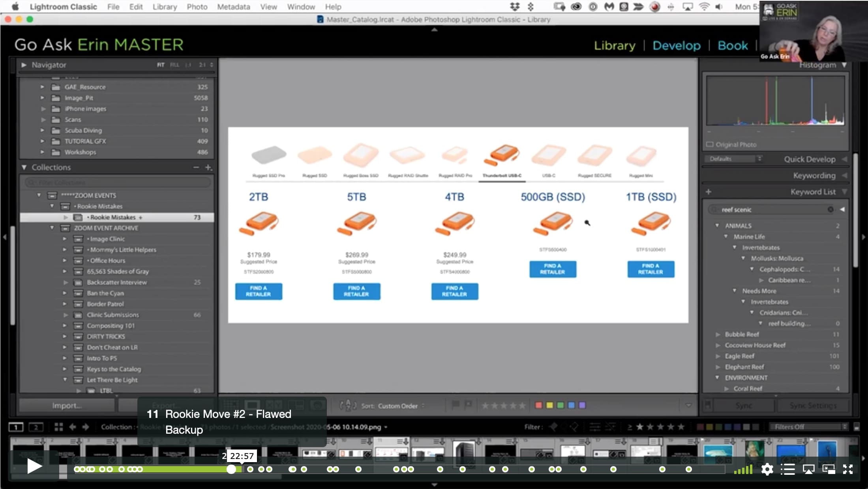Select the Elephant Reef keyword
The width and height of the screenshot is (868, 489).
click(x=744, y=367)
